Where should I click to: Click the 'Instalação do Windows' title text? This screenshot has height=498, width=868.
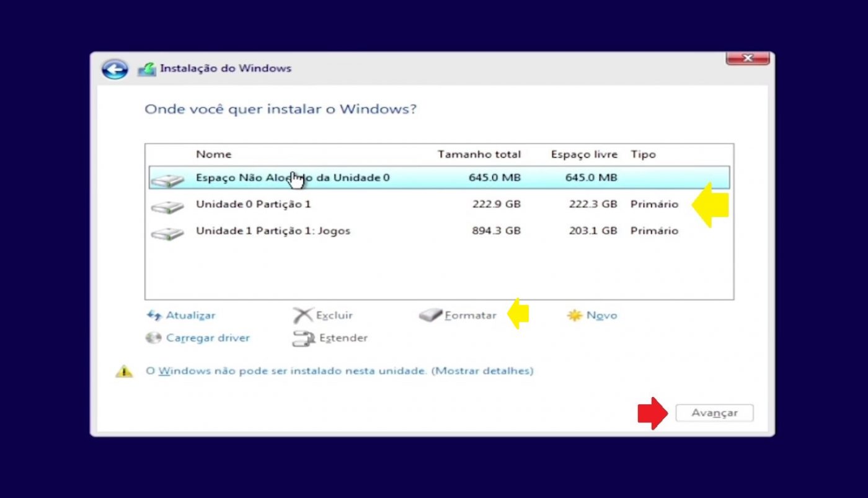click(226, 68)
